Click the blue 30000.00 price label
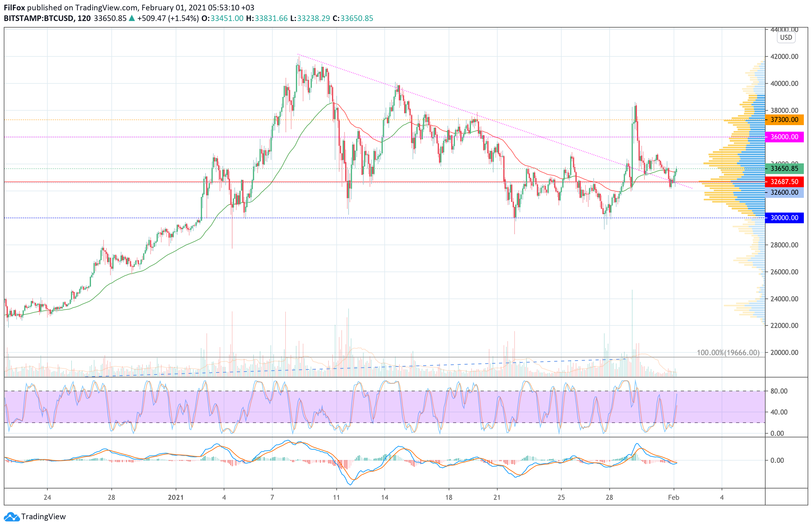Viewport: 812px width, 528px height. 784,218
